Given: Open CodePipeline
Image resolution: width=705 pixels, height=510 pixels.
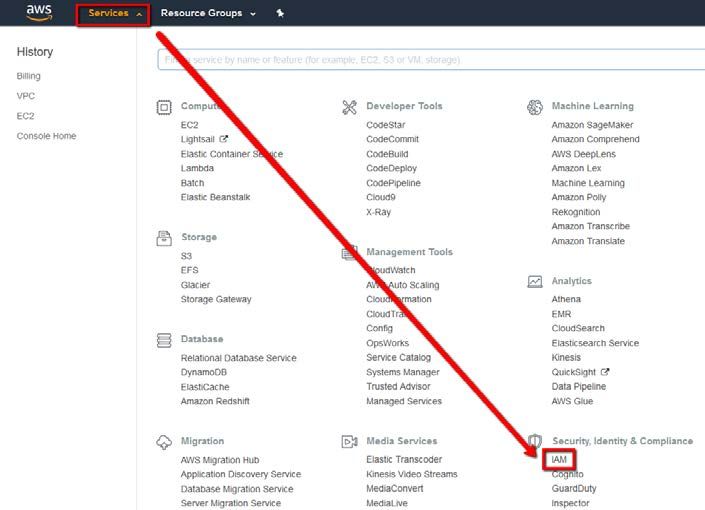Looking at the screenshot, I should pyautogui.click(x=393, y=183).
